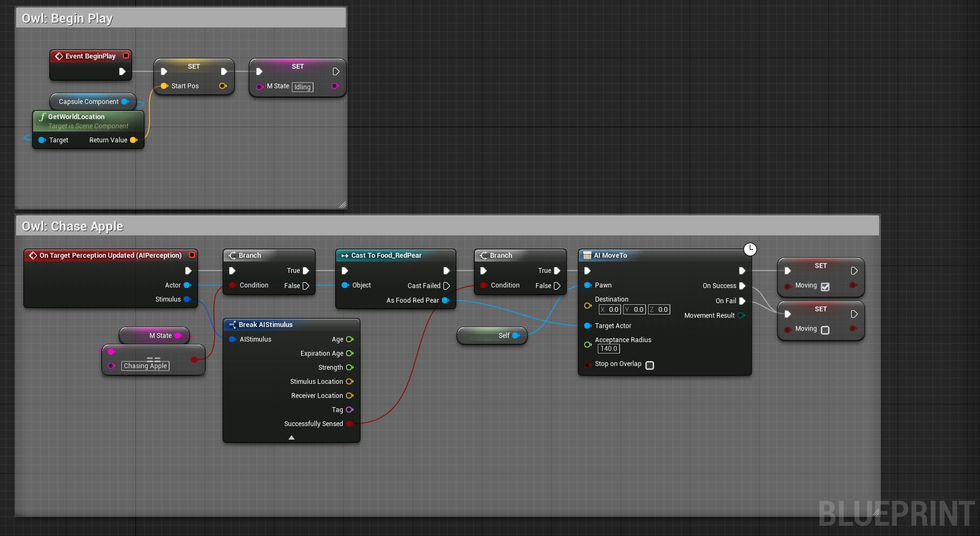Click the On Target Perception Updated event icon
The image size is (980, 536).
33,255
